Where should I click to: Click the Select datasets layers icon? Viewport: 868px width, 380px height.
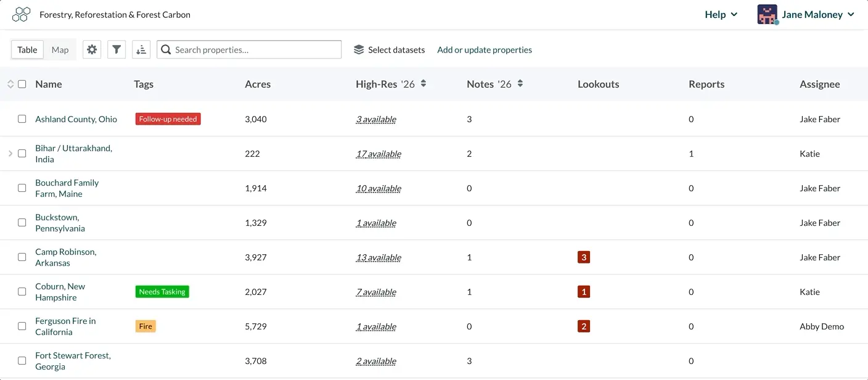[x=359, y=50]
